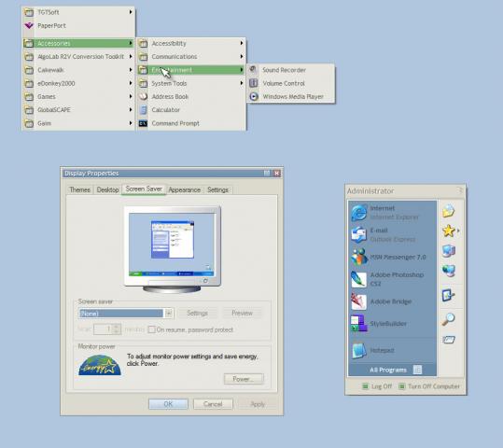Screen dimensions: 503x448
Task: Switch to the Desktop tab
Action: coord(108,189)
